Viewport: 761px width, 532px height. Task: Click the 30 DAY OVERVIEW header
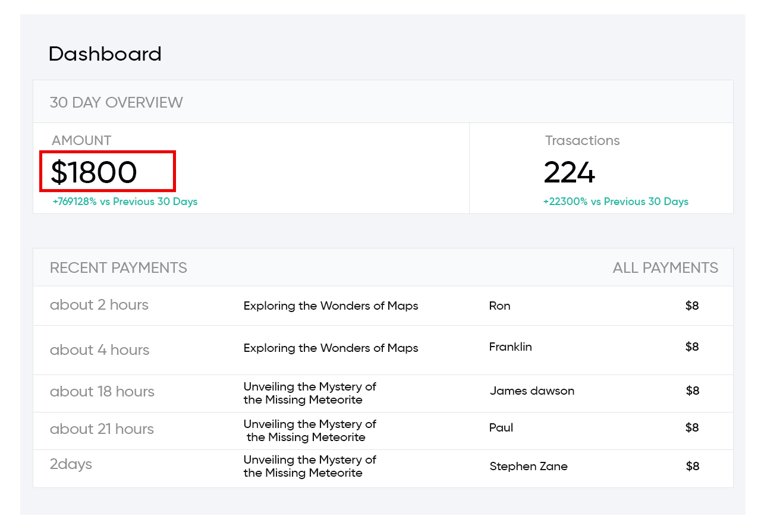[x=116, y=102]
